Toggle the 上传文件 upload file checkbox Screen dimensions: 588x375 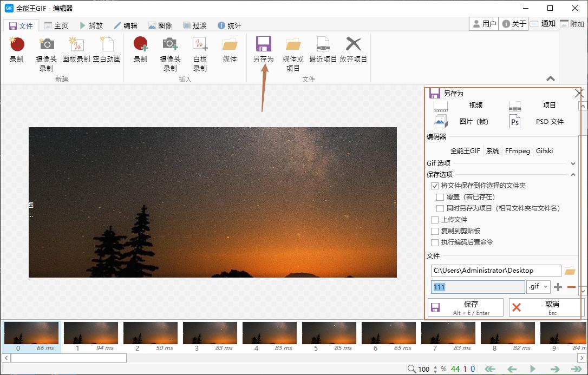tap(435, 220)
